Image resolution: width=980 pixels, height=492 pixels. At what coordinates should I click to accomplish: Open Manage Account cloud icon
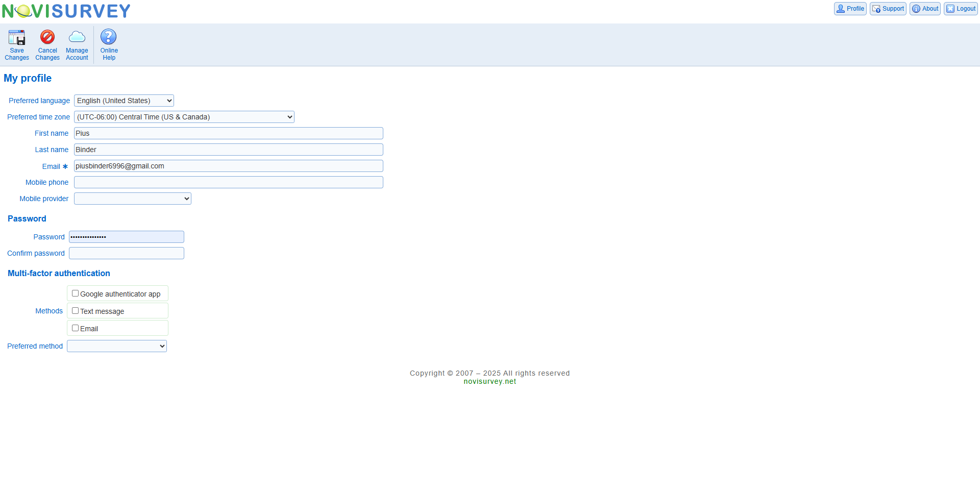(77, 37)
